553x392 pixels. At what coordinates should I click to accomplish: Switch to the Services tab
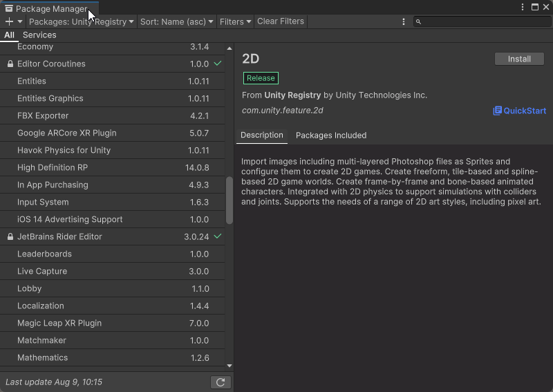tap(39, 35)
